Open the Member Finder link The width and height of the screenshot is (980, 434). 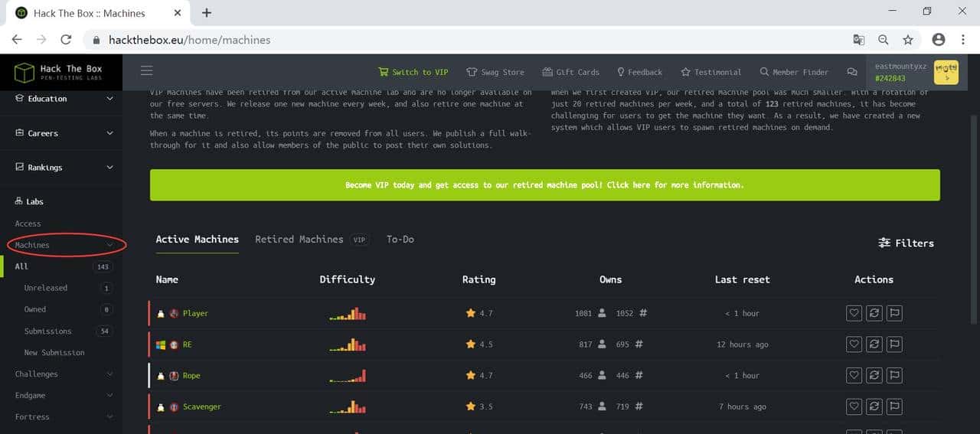point(794,72)
